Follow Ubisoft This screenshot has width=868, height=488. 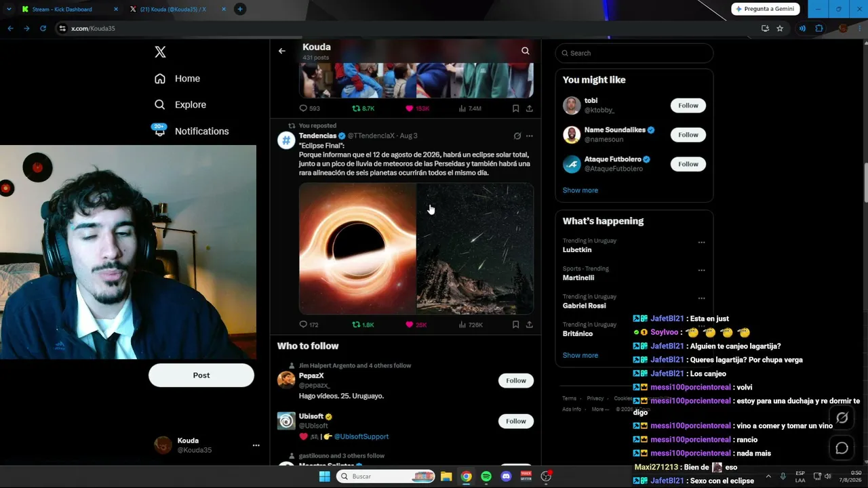(x=516, y=422)
